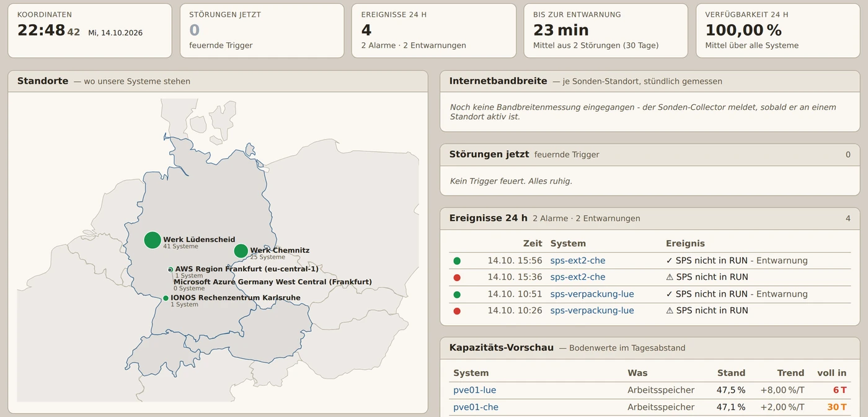868x417 pixels.
Task: Click the Werk Chemnitz map label
Action: 280,250
